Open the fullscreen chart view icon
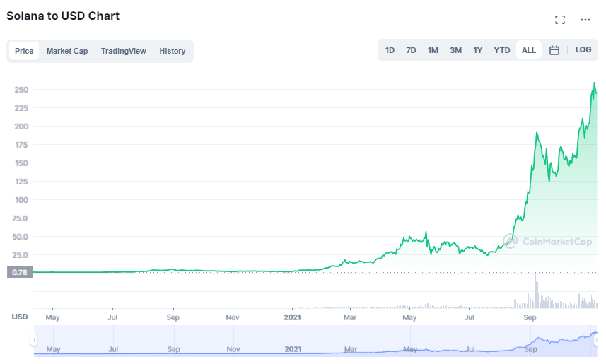This screenshot has width=606, height=364. [x=559, y=20]
